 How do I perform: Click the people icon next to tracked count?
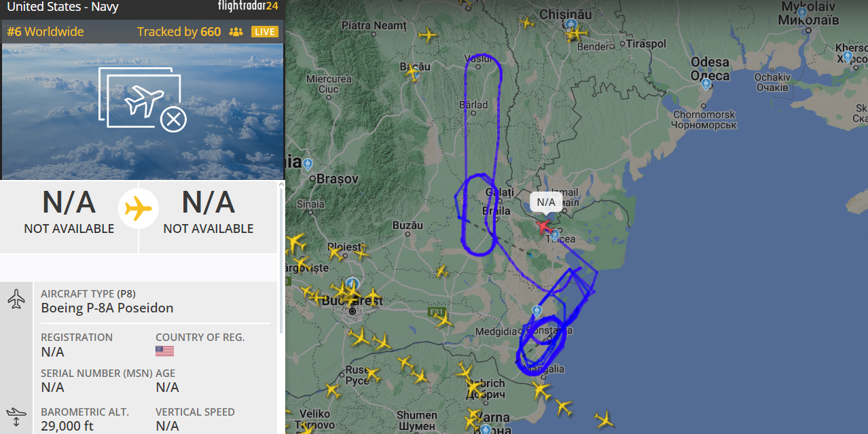click(x=236, y=32)
